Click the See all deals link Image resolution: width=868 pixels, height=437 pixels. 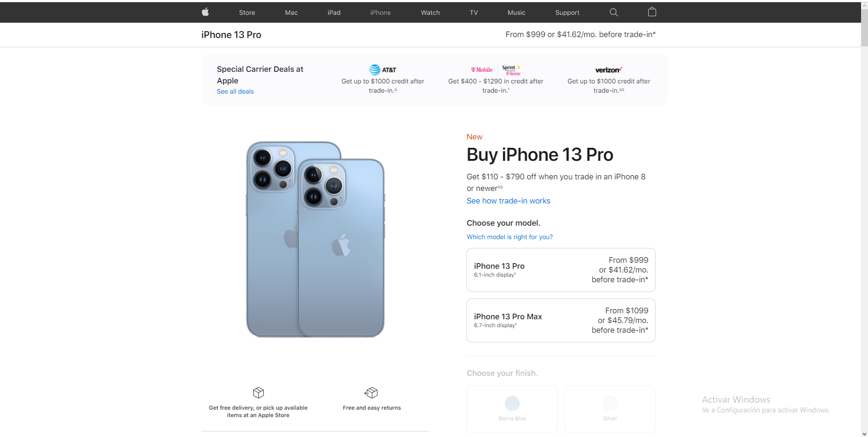(x=235, y=91)
